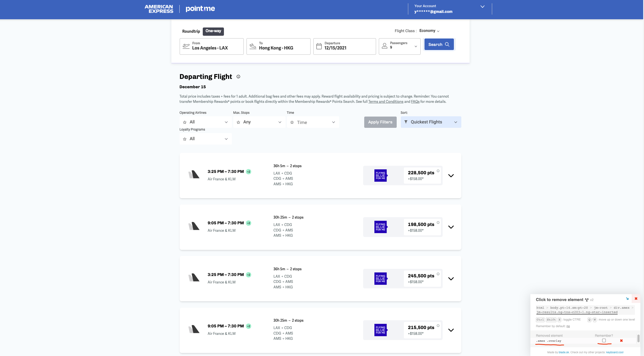Screen dimensions: 644x356
Task: Open the Quickest Flights sort dropdown
Action: pos(431,122)
